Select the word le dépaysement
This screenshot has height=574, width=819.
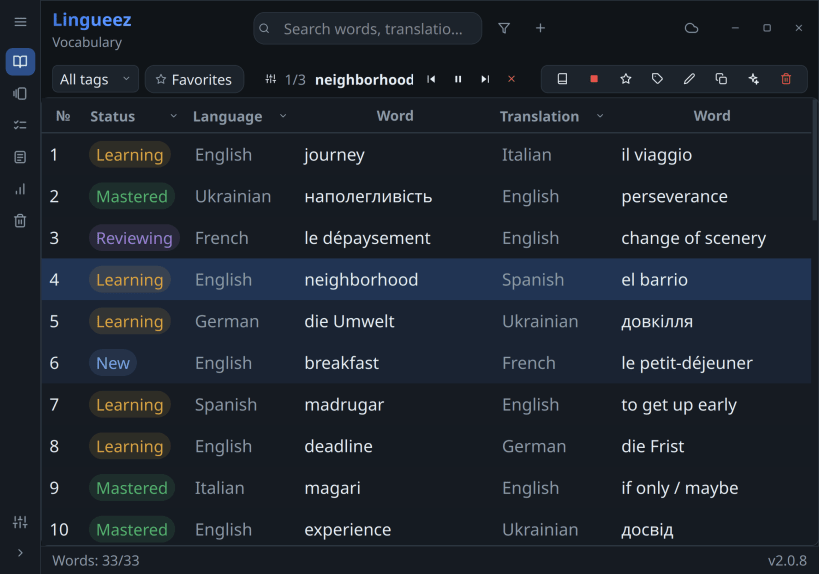(367, 238)
